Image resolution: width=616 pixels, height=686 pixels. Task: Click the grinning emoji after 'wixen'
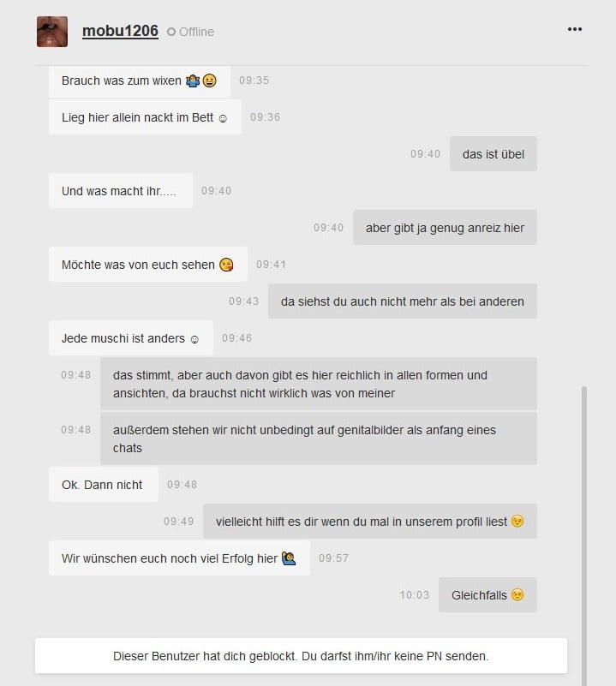(x=210, y=81)
